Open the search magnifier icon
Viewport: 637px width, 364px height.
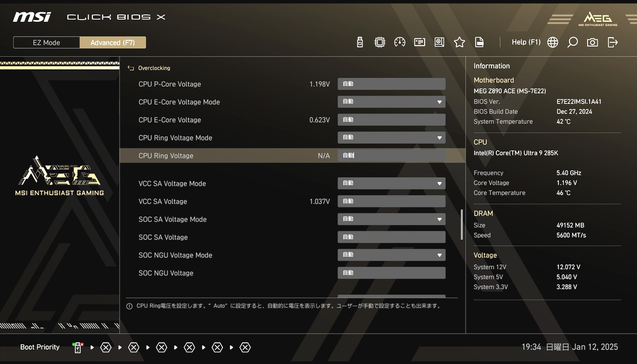(x=572, y=42)
